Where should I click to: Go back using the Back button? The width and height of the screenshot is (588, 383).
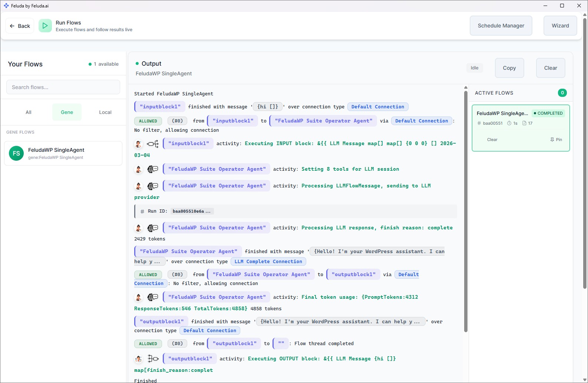pyautogui.click(x=20, y=26)
